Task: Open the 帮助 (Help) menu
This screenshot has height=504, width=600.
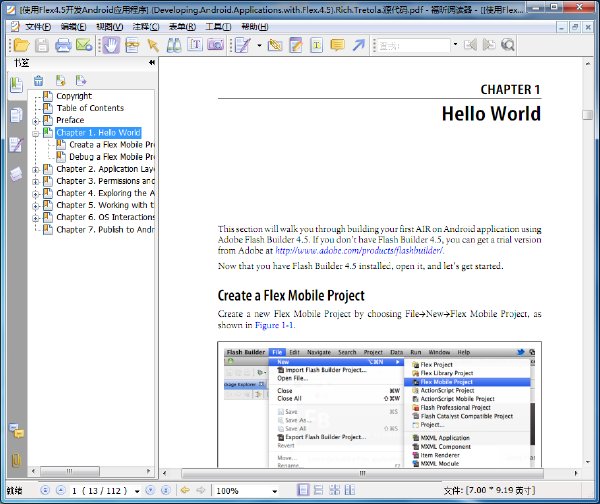Action: point(254,27)
